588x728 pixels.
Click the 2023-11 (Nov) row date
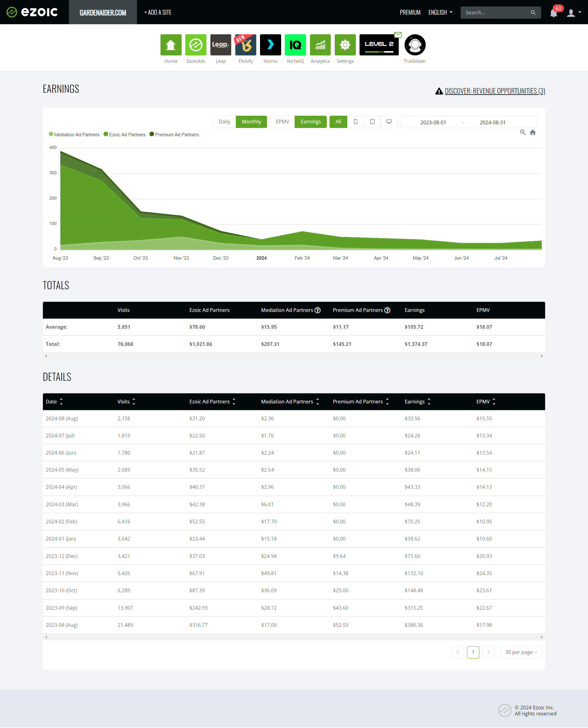(x=62, y=574)
